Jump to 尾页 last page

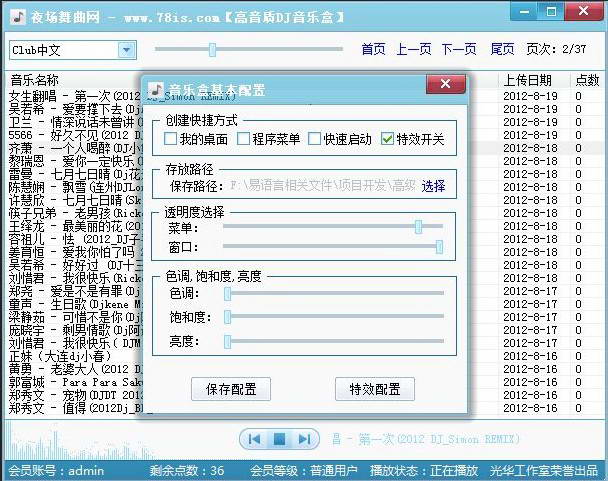[x=502, y=49]
